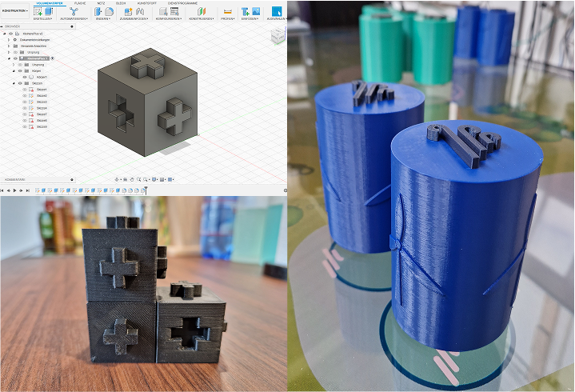Click the new sketch icon under Erstellen

click(37, 11)
